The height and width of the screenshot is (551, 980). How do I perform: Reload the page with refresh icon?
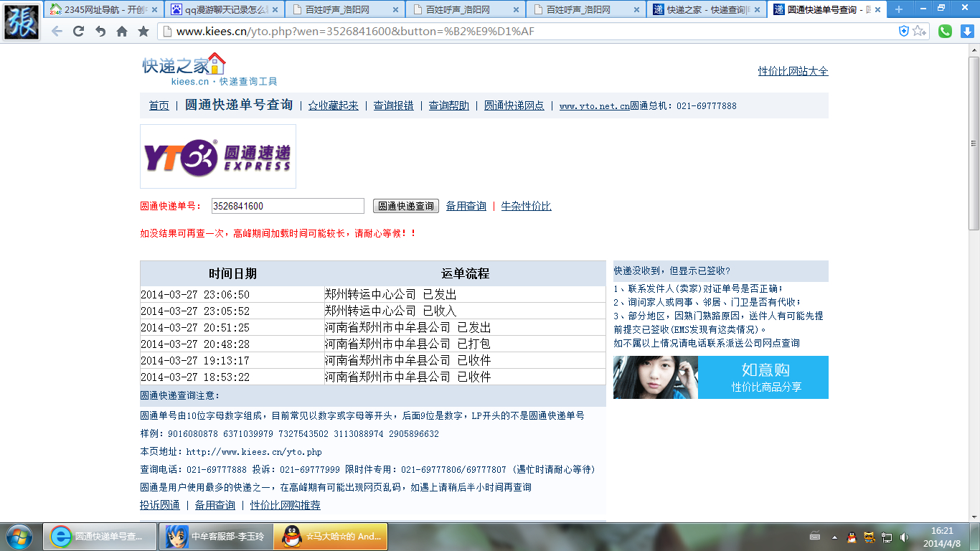click(x=79, y=32)
